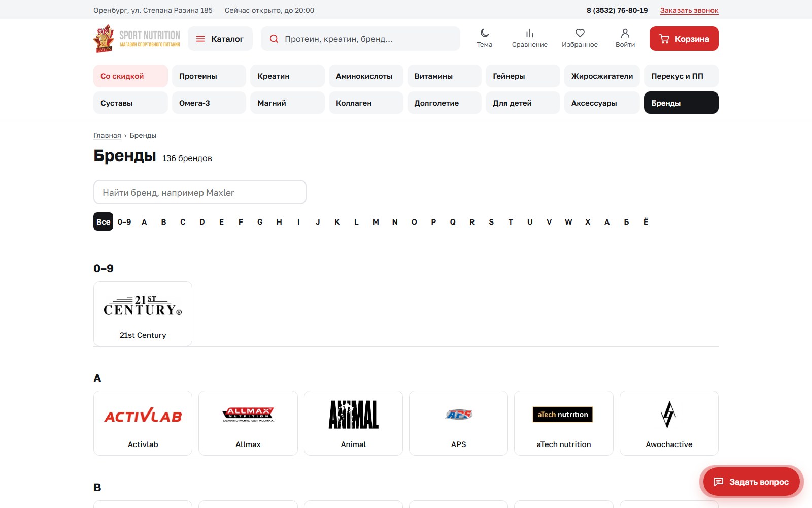Click the Заказать звонок link
812x508 pixels.
[x=689, y=10]
